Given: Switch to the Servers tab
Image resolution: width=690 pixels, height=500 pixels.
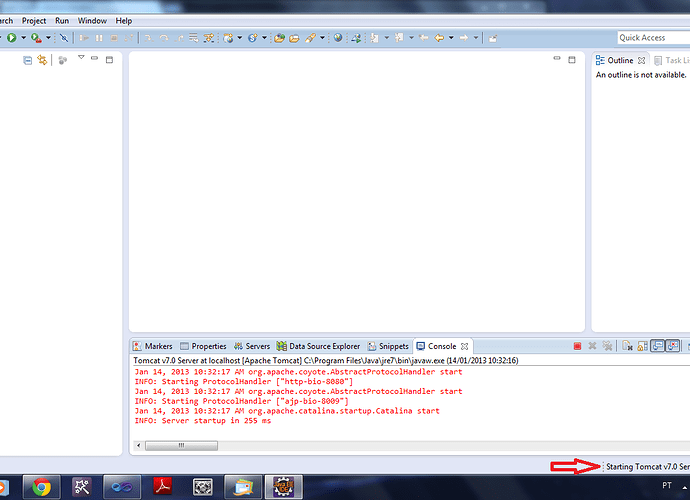Looking at the screenshot, I should [252, 346].
